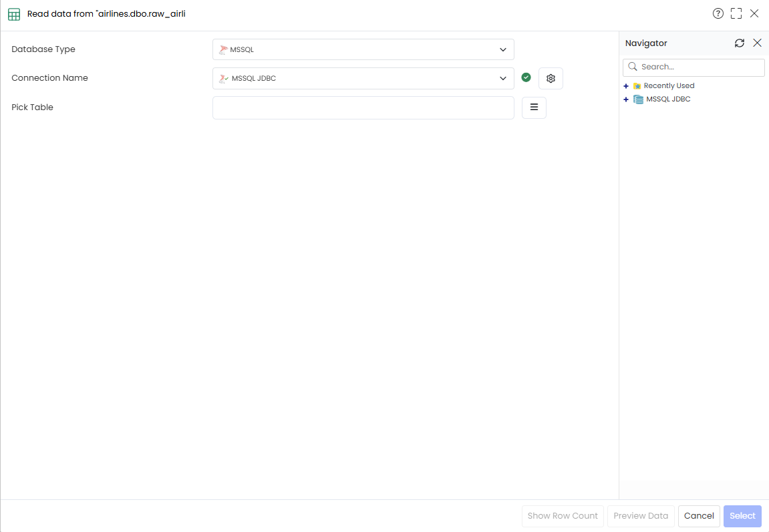
Task: Click the Navigator panel heading
Action: 646,43
